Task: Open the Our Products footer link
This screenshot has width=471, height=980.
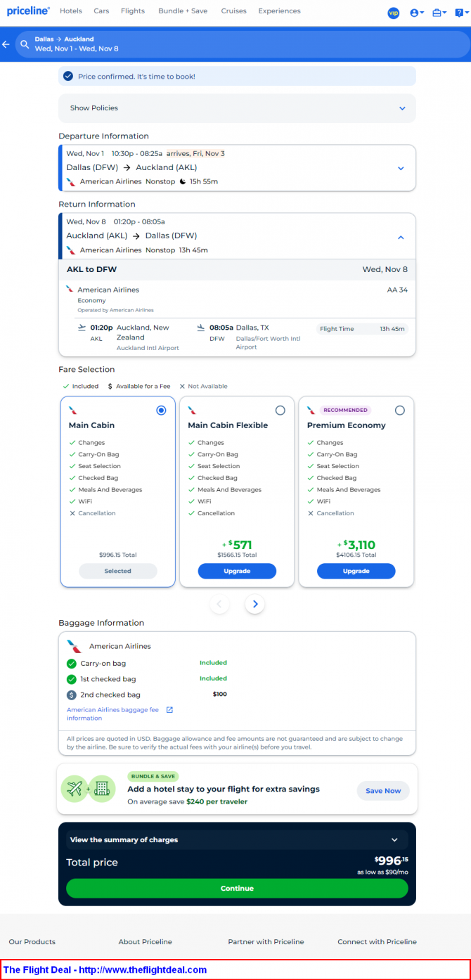Action: coord(32,942)
